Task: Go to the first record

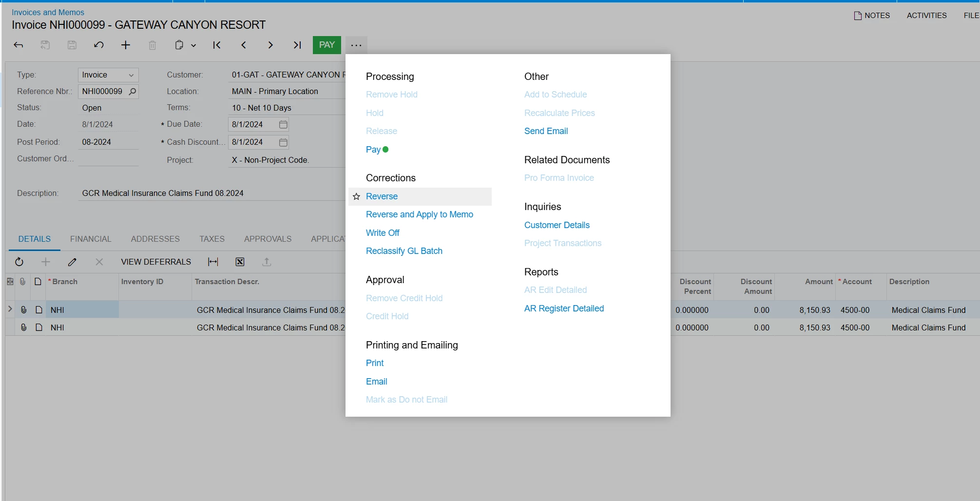Action: click(x=217, y=45)
